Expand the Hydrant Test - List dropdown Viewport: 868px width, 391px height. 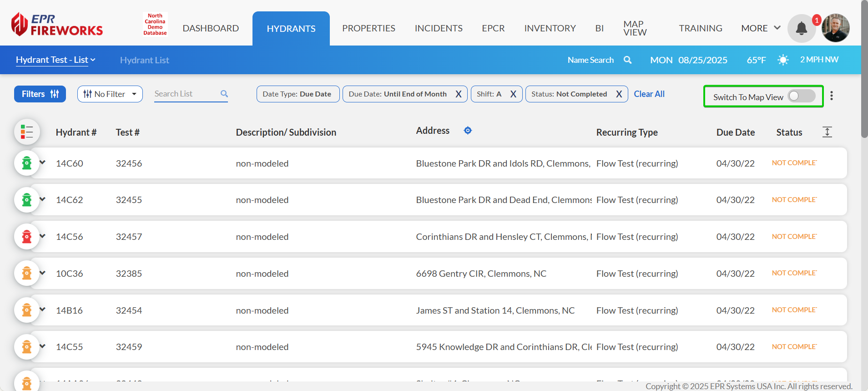tap(56, 60)
